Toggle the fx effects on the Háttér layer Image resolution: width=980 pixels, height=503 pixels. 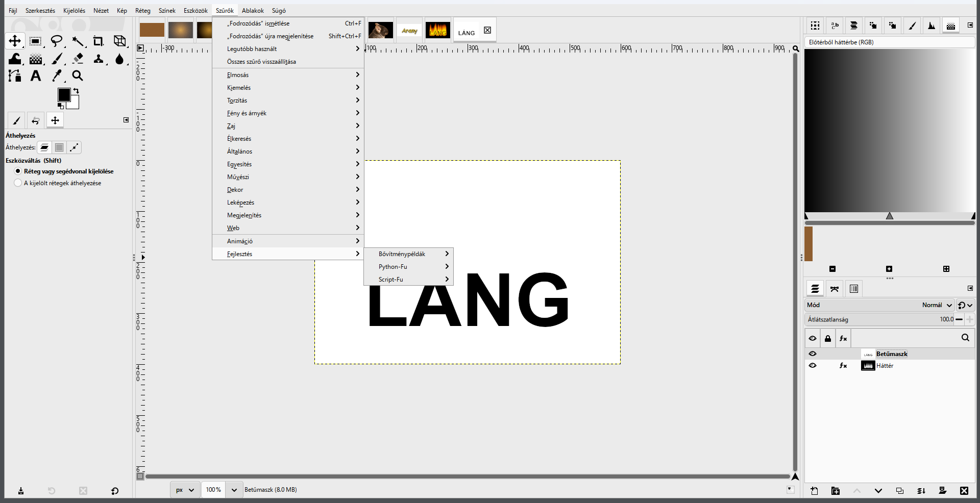pyautogui.click(x=843, y=365)
